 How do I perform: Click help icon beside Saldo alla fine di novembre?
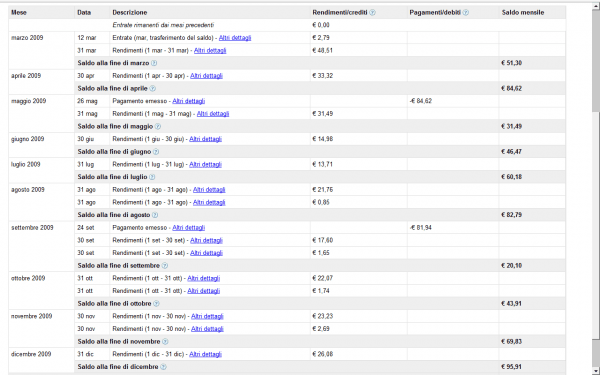pyautogui.click(x=165, y=341)
